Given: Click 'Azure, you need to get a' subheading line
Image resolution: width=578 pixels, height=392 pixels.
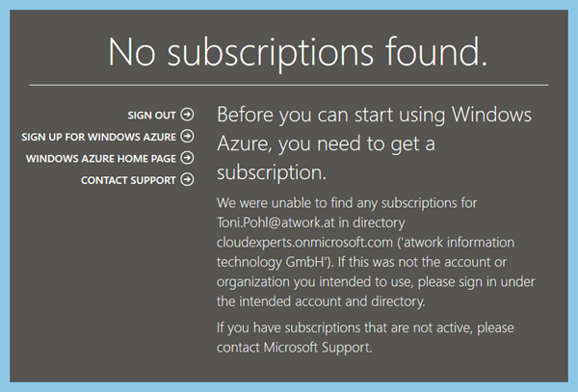Looking at the screenshot, I should click(327, 144).
